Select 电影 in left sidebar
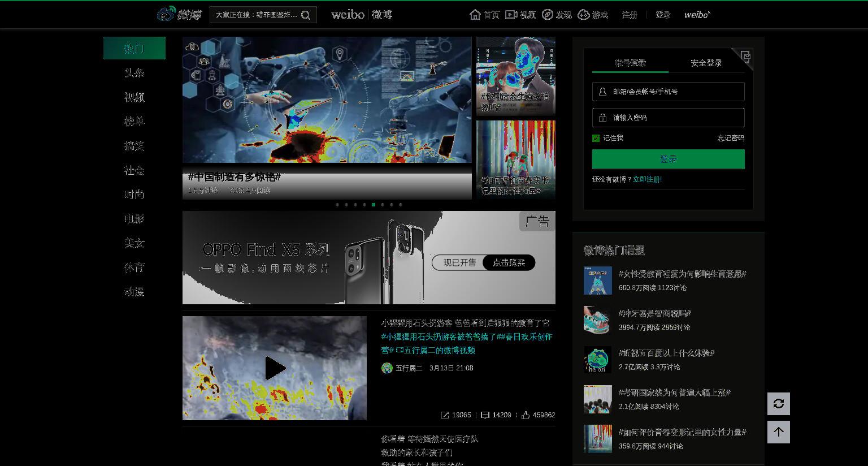 pyautogui.click(x=134, y=218)
